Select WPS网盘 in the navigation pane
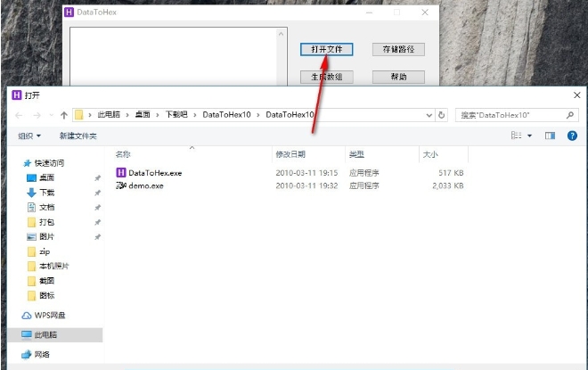Viewport: 588px width, 370px height. tap(50, 316)
